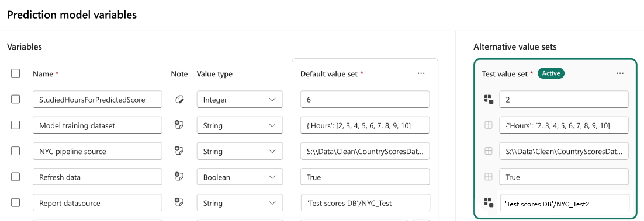Click override icon beside NYC_Test2 value
Image resolution: width=644 pixels, height=221 pixels.
(489, 202)
